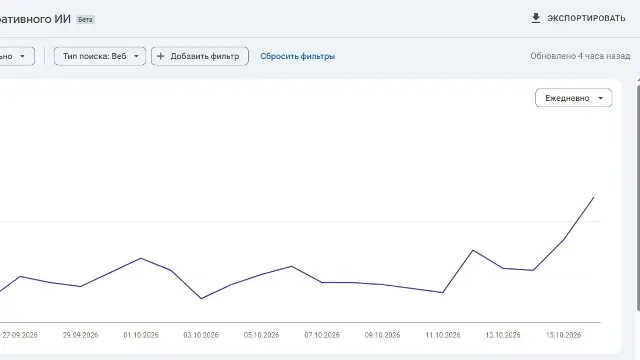
Task: Select the chart low point above 03.10.2026
Action: coord(201,298)
